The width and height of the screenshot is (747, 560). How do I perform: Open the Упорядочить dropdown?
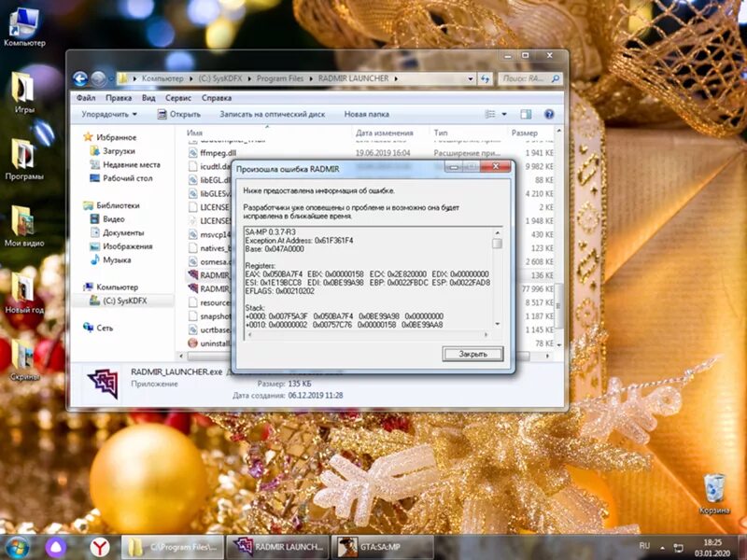click(x=109, y=114)
